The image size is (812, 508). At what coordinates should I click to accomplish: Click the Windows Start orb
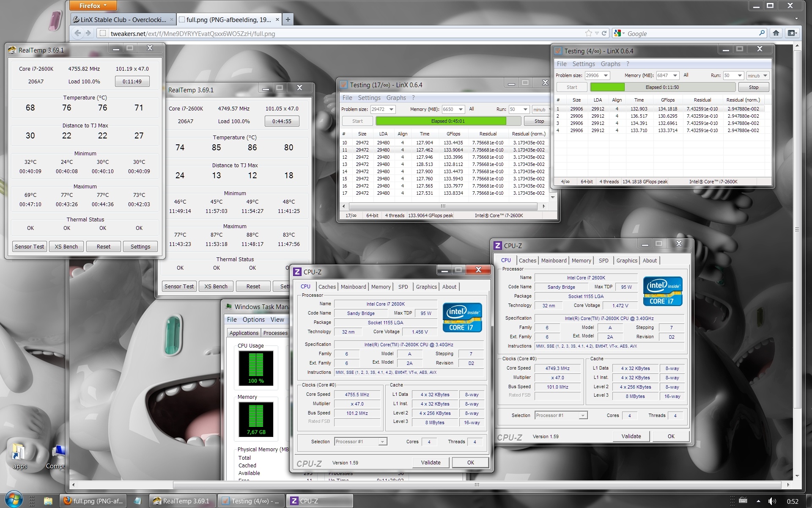tap(13, 500)
